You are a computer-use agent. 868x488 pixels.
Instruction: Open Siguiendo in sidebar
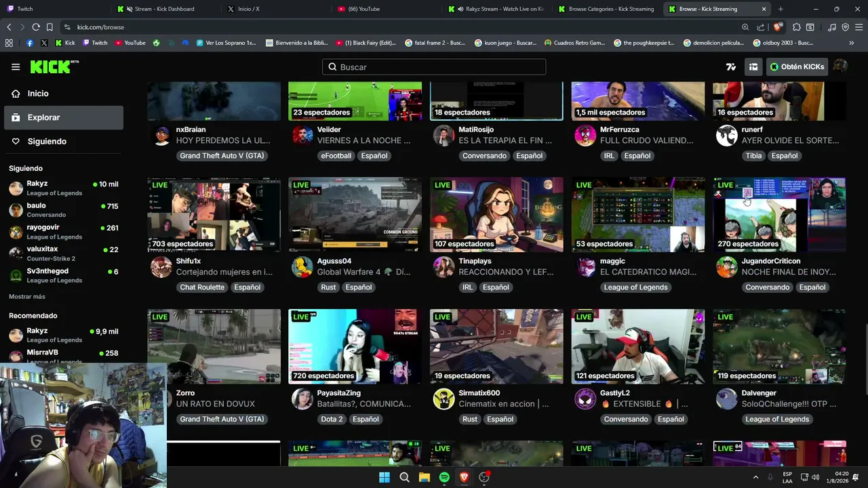[64, 141]
